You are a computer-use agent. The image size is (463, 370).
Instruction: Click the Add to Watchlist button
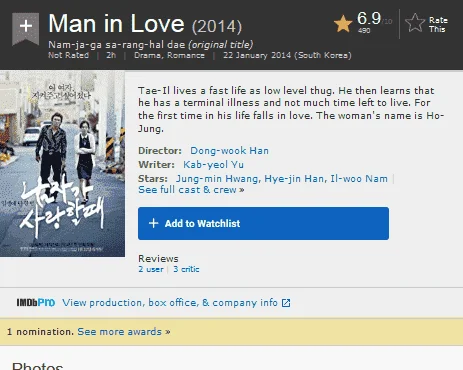coord(263,223)
